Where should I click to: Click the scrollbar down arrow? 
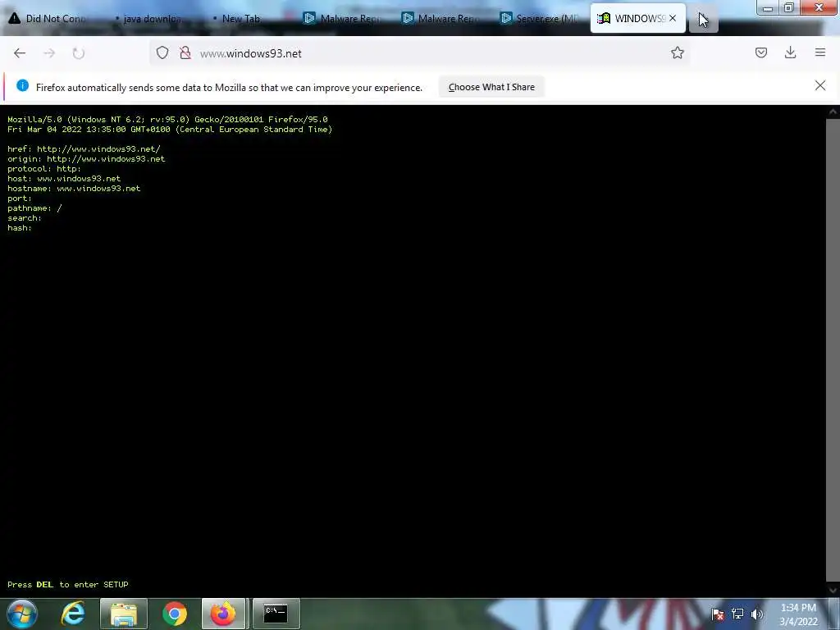point(833,590)
